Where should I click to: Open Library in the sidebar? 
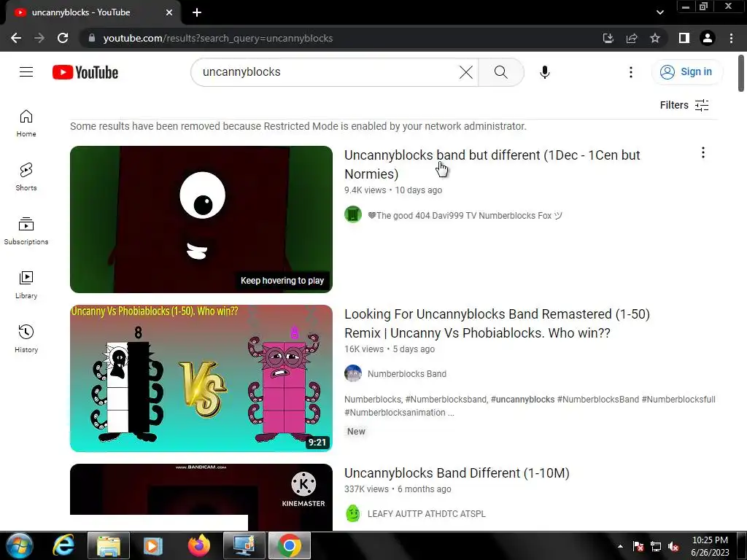[x=26, y=285]
